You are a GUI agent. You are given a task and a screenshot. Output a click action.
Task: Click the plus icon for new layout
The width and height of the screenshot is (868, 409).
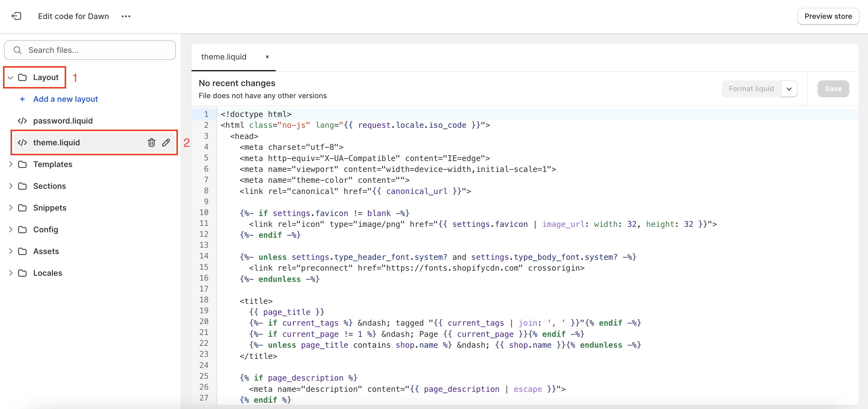click(x=23, y=99)
